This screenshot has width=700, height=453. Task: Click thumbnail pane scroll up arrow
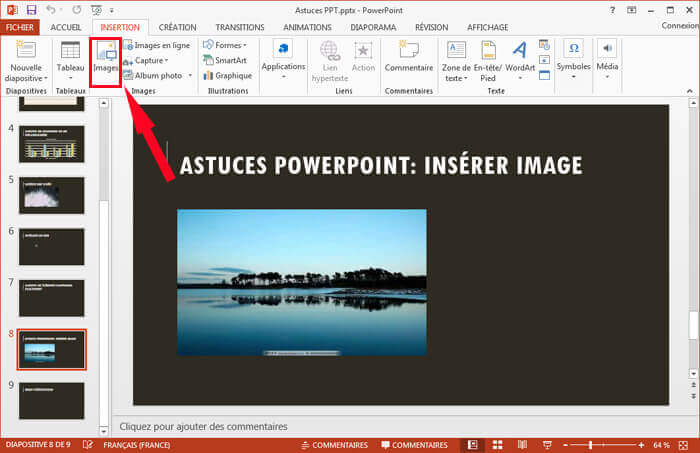point(104,103)
